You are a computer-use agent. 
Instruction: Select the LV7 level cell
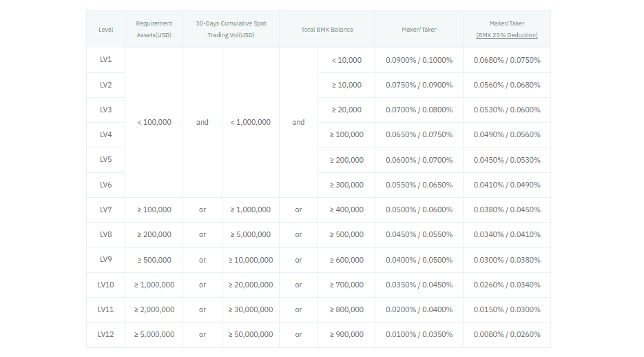pyautogui.click(x=105, y=210)
